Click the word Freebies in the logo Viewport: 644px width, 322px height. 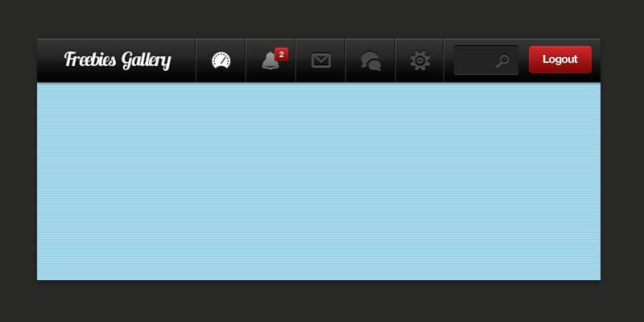(90, 60)
